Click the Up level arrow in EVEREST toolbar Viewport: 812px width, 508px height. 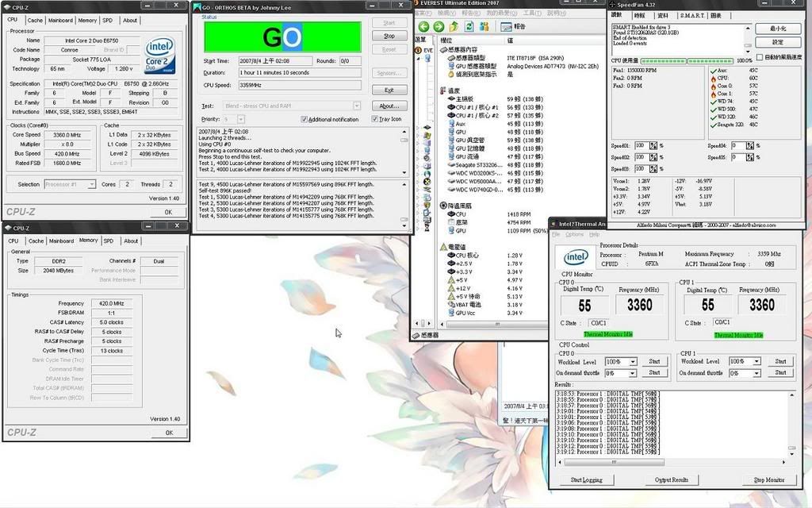(454, 26)
